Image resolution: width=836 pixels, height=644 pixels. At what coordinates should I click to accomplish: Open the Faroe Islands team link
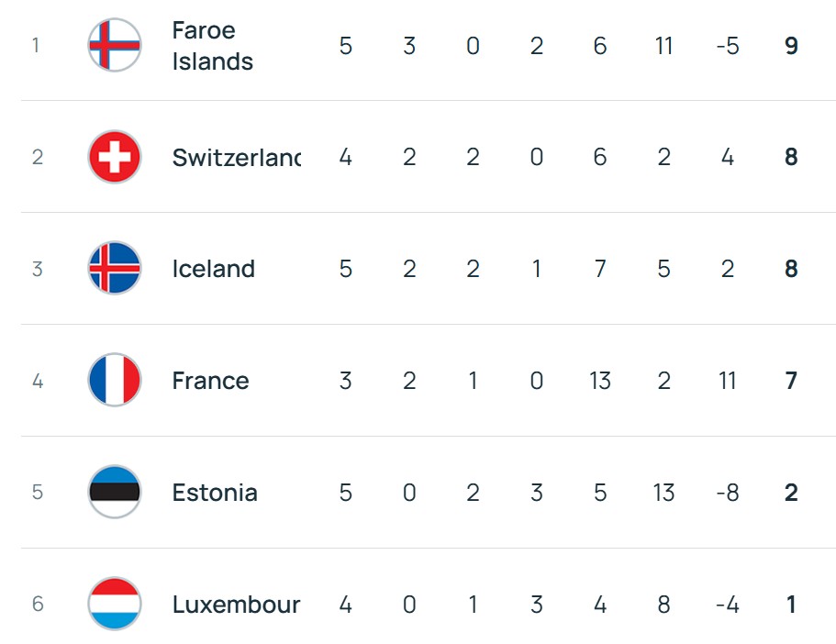click(x=212, y=46)
